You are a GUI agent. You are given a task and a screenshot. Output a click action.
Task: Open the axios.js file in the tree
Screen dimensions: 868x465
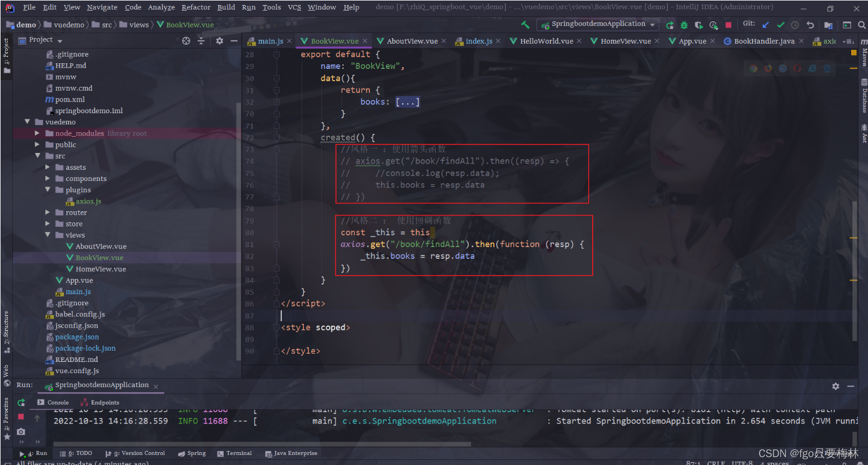(x=89, y=201)
